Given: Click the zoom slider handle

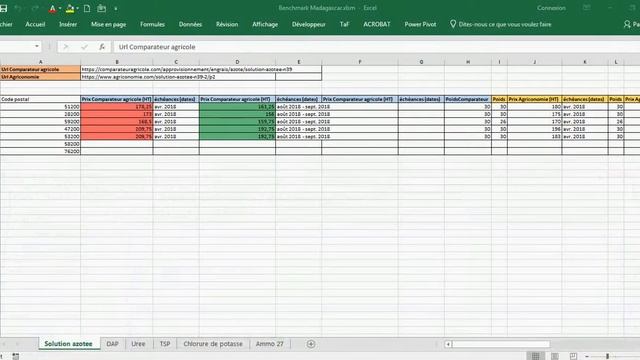Looking at the screenshot, I should pyautogui.click(x=607, y=356).
